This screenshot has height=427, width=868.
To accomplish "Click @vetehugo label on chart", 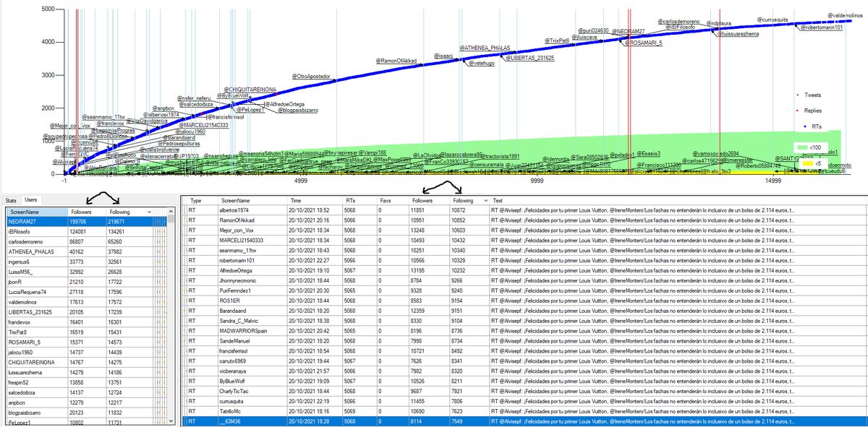I will (x=481, y=64).
